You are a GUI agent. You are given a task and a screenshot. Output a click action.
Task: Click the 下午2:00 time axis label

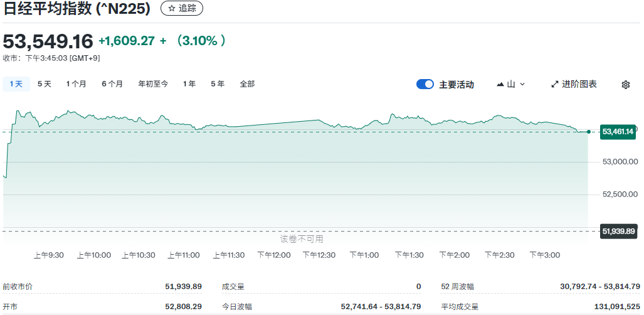454,255
